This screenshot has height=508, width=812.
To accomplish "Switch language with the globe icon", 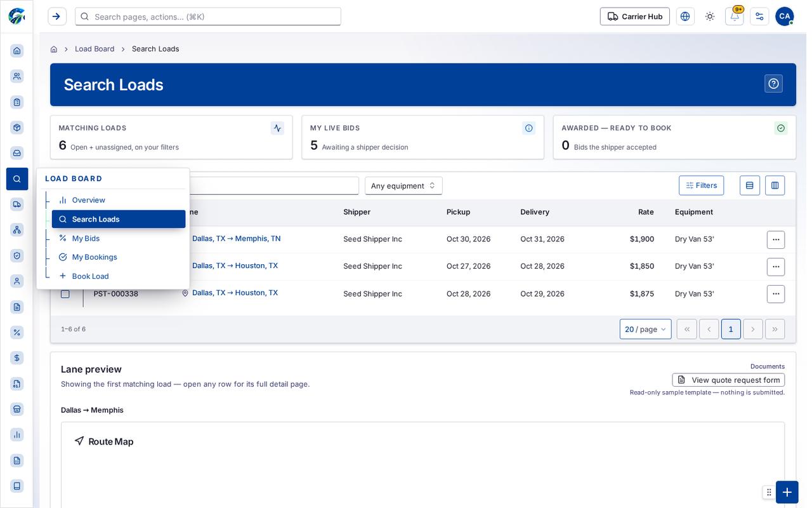I will click(x=685, y=17).
